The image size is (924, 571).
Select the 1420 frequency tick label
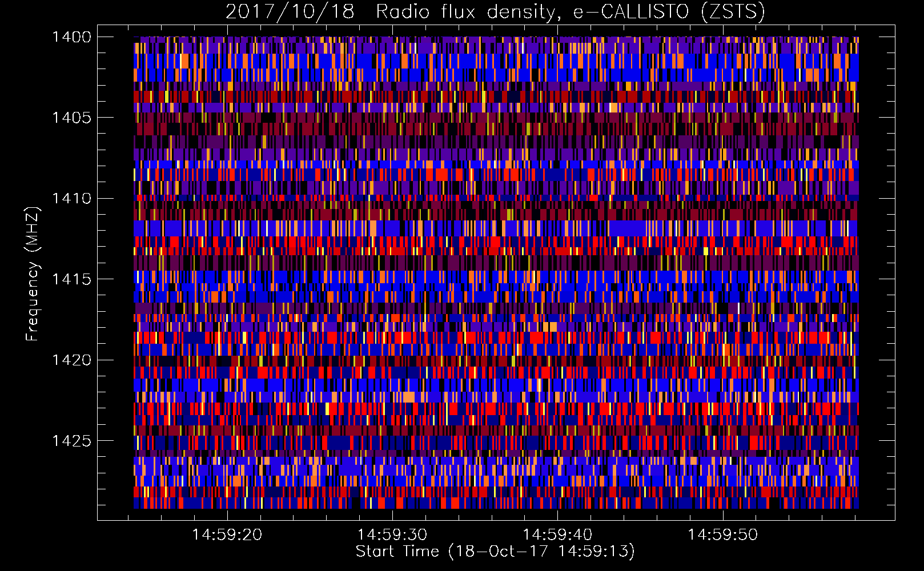[71, 360]
